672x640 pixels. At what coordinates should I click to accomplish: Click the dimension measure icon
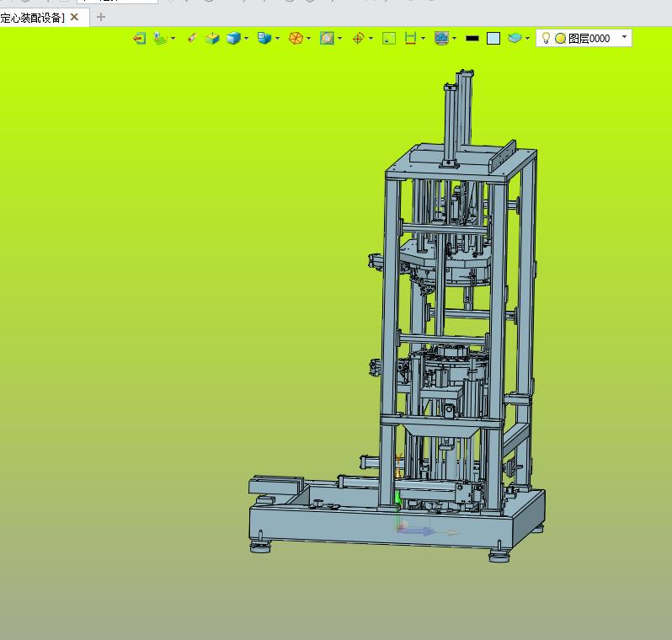point(410,38)
